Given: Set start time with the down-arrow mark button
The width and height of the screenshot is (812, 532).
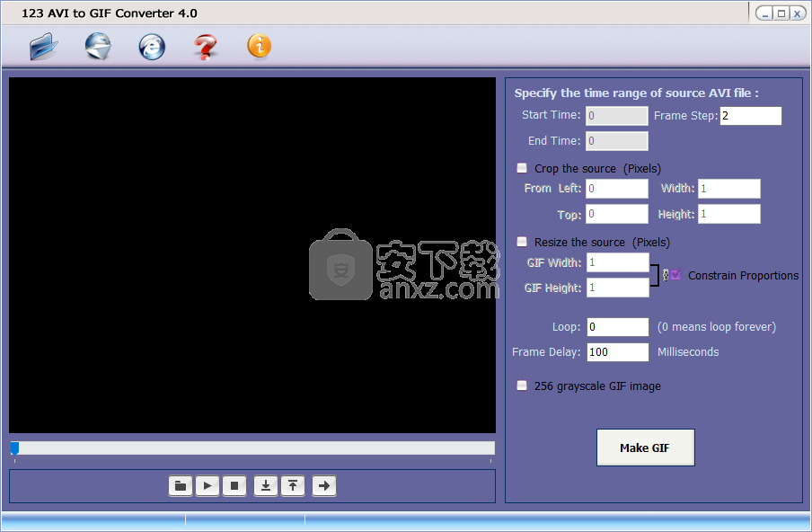Looking at the screenshot, I should coord(266,486).
